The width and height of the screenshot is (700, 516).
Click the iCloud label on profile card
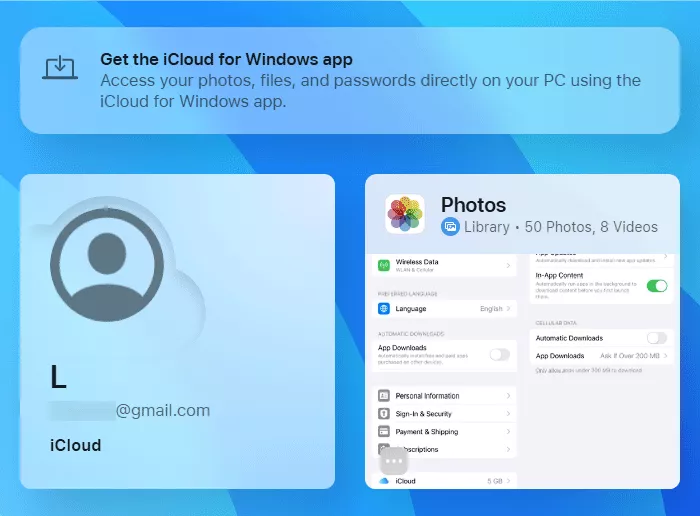[75, 445]
